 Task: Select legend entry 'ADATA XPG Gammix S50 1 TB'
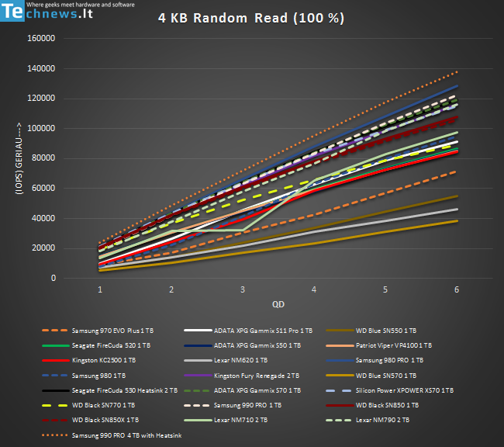click(x=243, y=345)
